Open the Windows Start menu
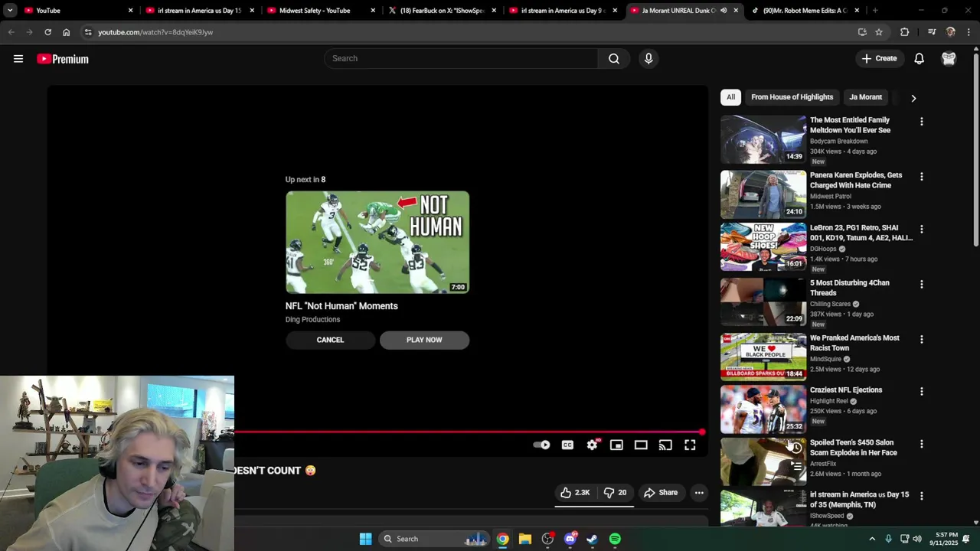This screenshot has width=980, height=551. pyautogui.click(x=366, y=539)
